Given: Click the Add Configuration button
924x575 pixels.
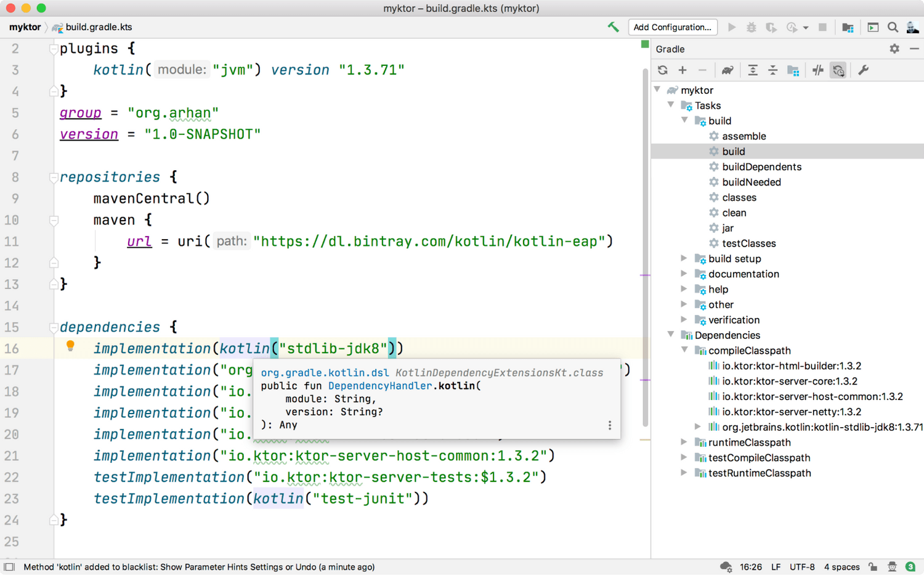Looking at the screenshot, I should tap(672, 27).
